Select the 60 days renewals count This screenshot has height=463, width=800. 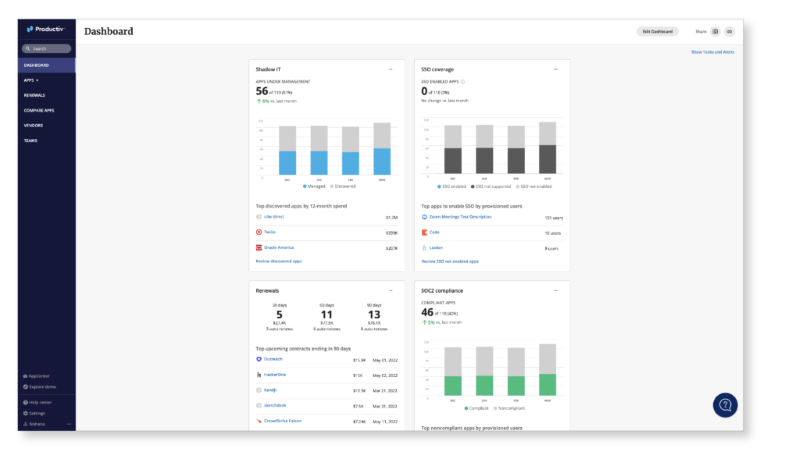[327, 315]
